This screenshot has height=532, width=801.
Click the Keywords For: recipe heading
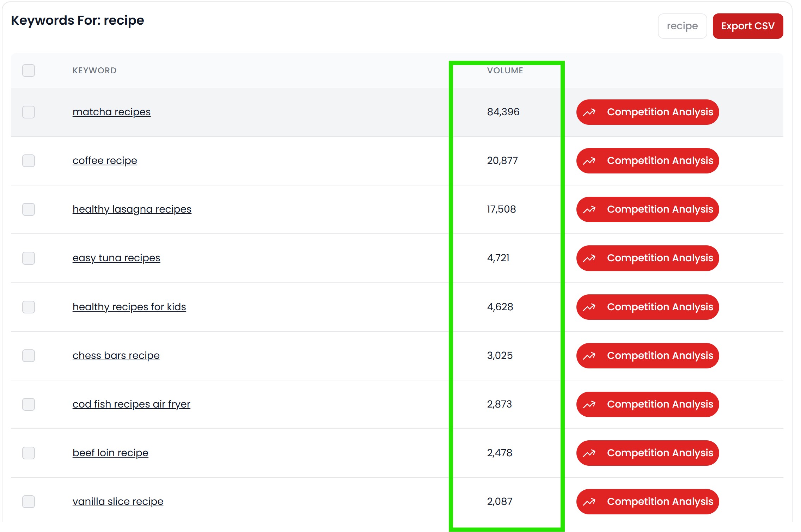click(x=78, y=21)
